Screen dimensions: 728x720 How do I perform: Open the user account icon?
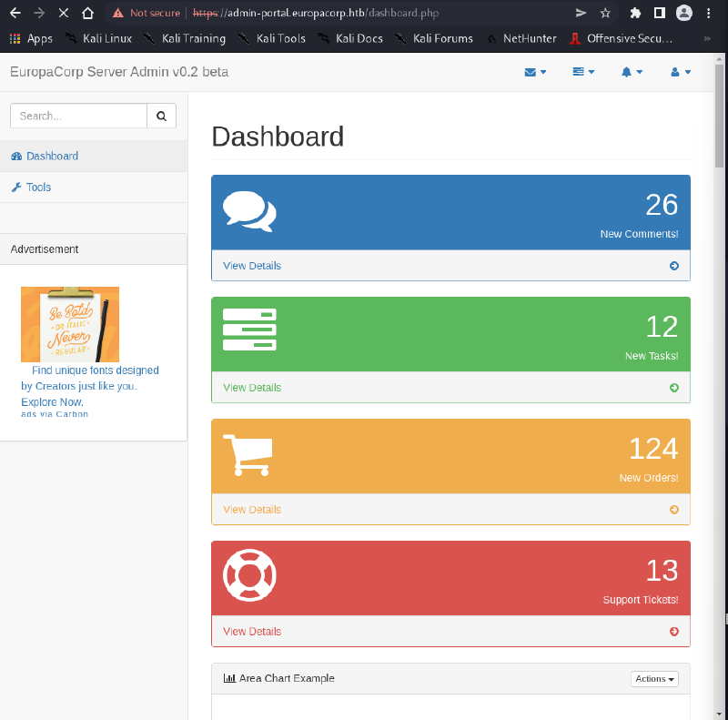[x=676, y=71]
